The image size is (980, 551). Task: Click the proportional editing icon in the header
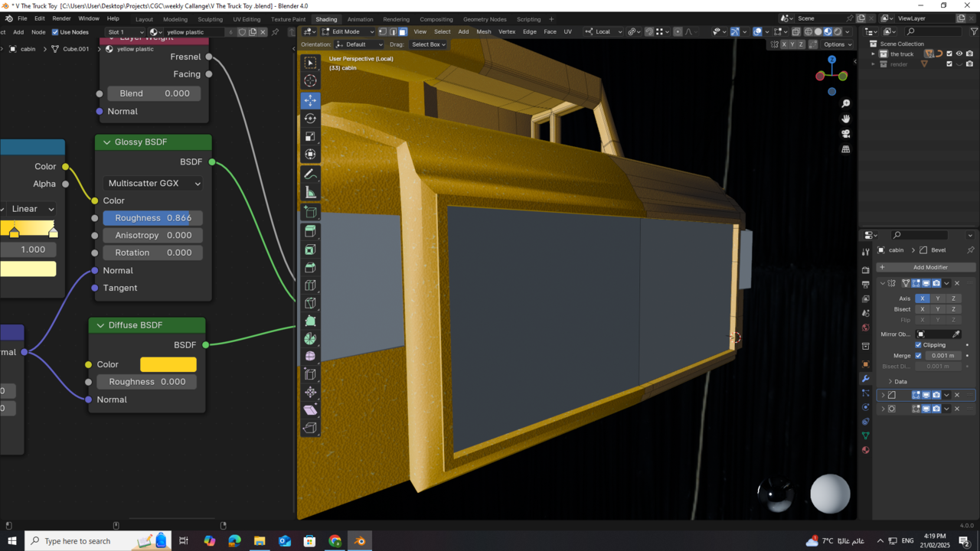tap(678, 32)
